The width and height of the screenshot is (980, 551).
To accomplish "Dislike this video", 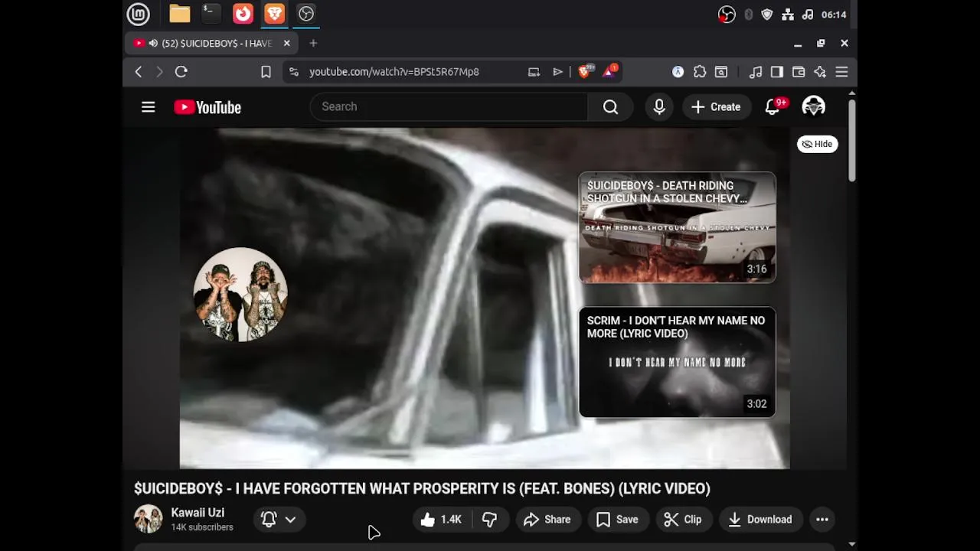I will (490, 520).
